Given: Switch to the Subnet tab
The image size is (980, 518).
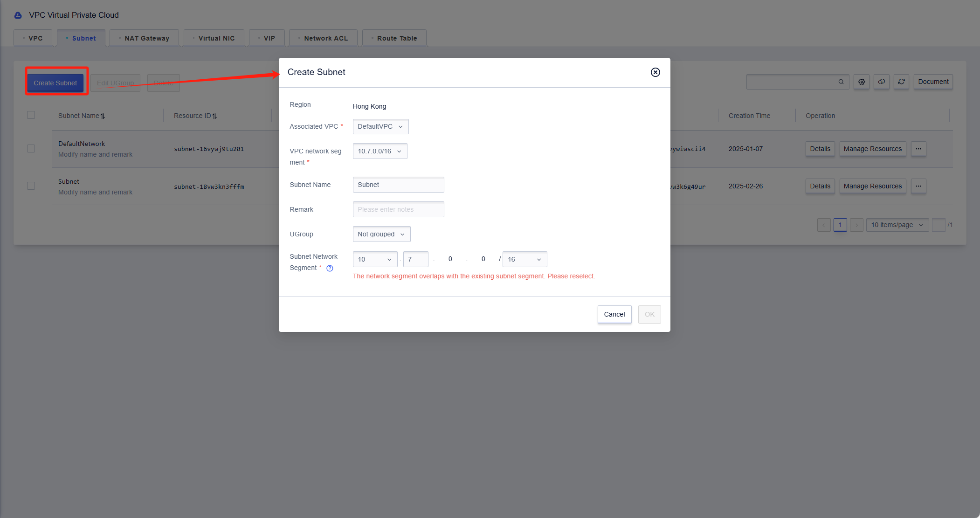Looking at the screenshot, I should click(x=81, y=38).
